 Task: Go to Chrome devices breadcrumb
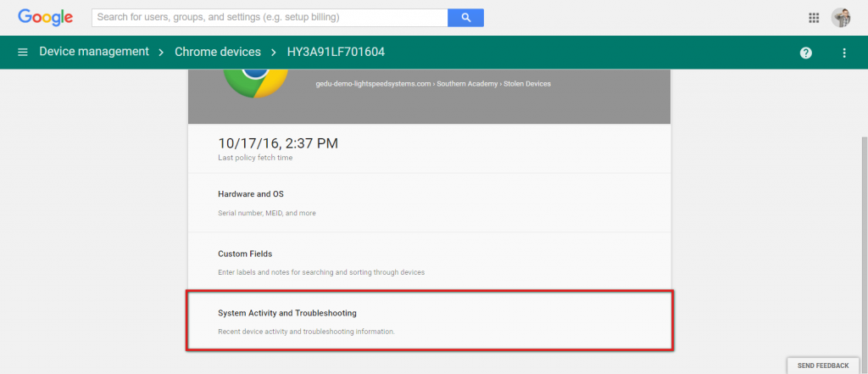point(218,52)
